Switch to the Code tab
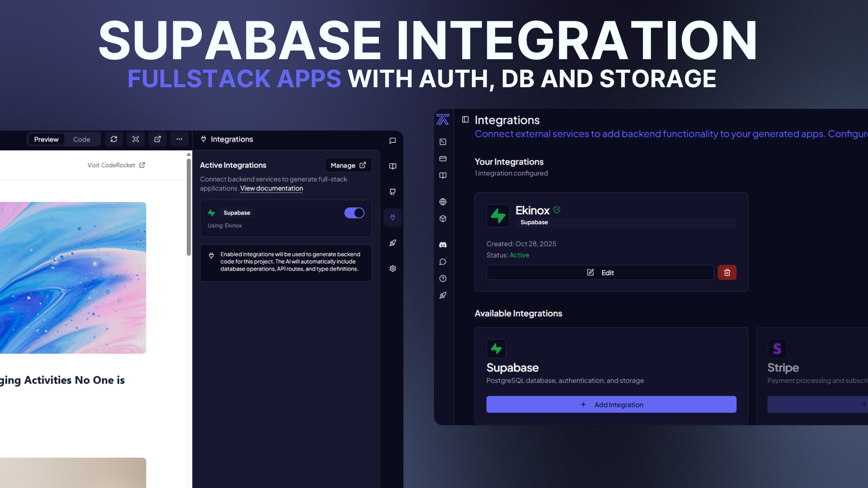 click(81, 139)
